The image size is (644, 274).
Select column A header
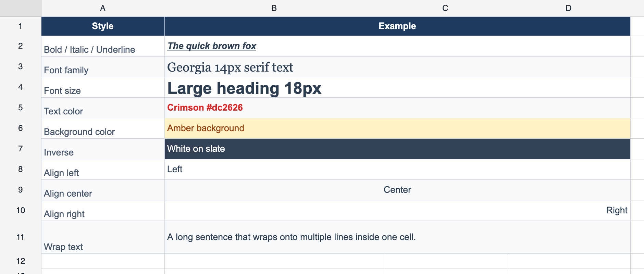(x=103, y=8)
